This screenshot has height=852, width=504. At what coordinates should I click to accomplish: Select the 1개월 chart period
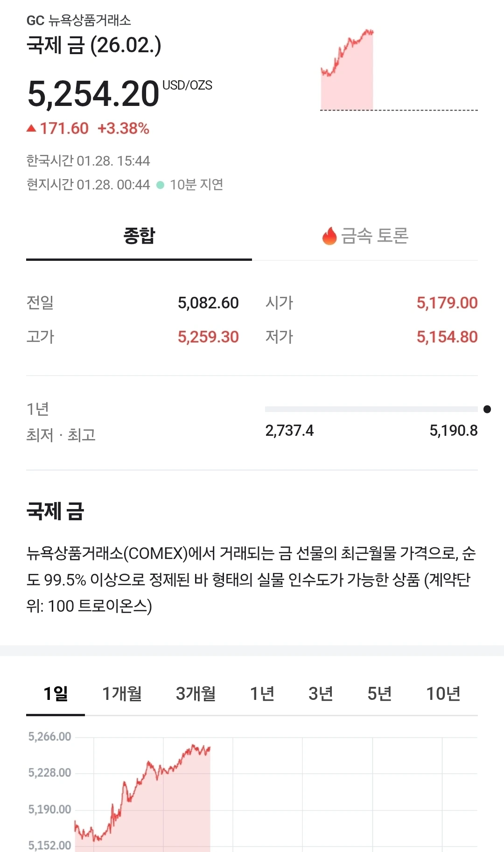click(x=122, y=694)
